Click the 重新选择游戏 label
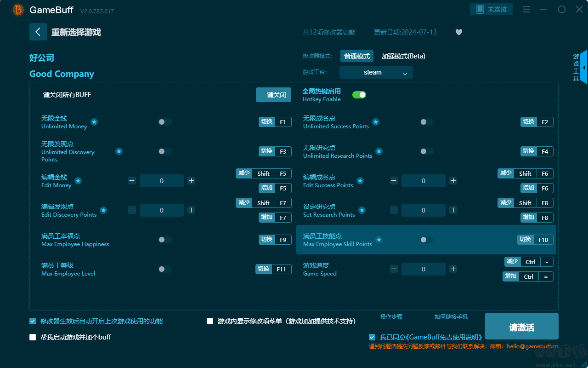 (x=76, y=32)
